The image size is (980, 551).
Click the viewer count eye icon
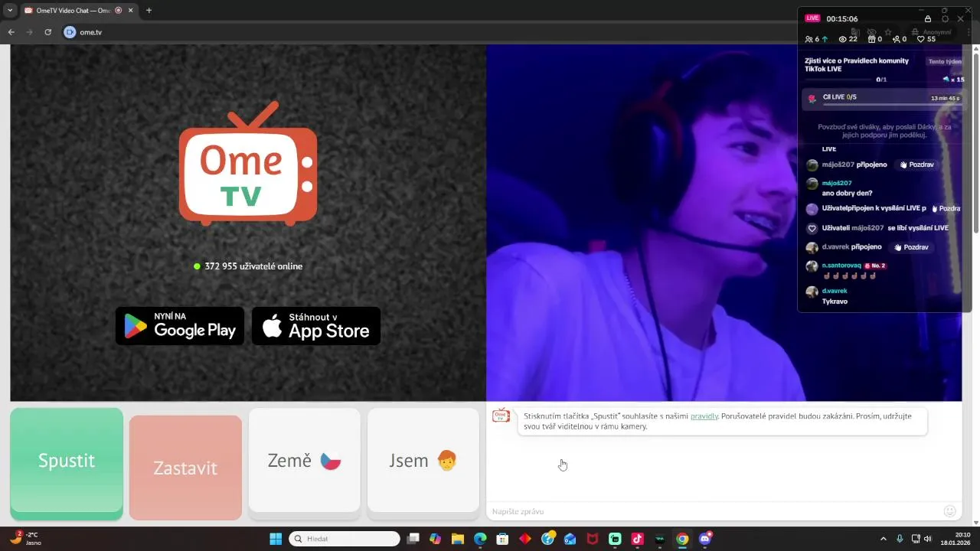tap(843, 39)
